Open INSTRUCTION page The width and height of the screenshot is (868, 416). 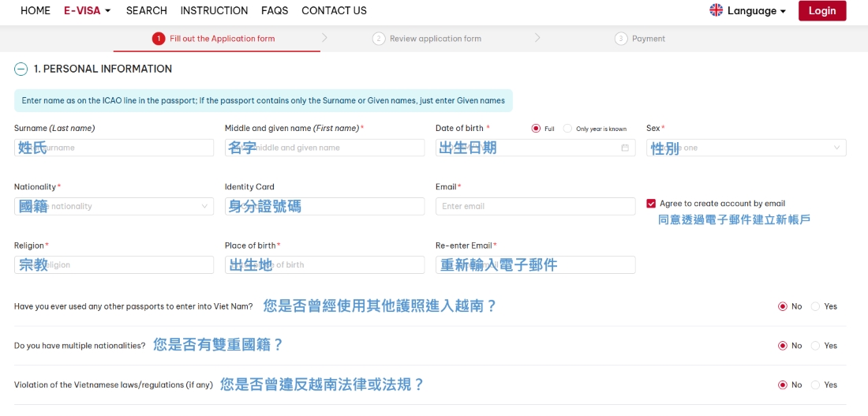click(214, 10)
